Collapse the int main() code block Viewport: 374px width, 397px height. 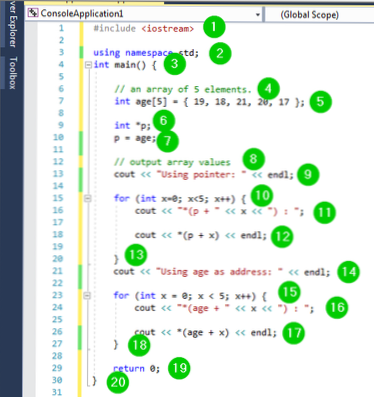pyautogui.click(x=88, y=65)
